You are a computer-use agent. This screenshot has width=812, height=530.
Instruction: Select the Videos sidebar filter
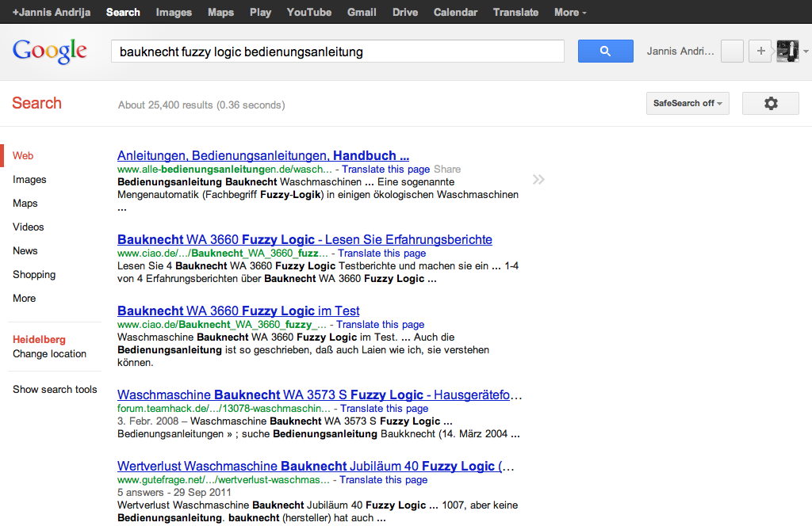(x=29, y=227)
